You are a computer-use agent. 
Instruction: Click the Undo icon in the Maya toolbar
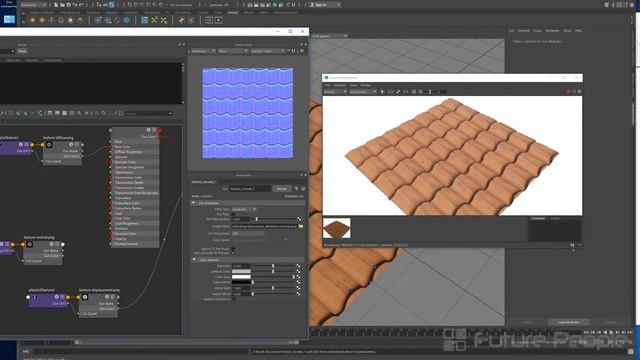(x=75, y=4)
